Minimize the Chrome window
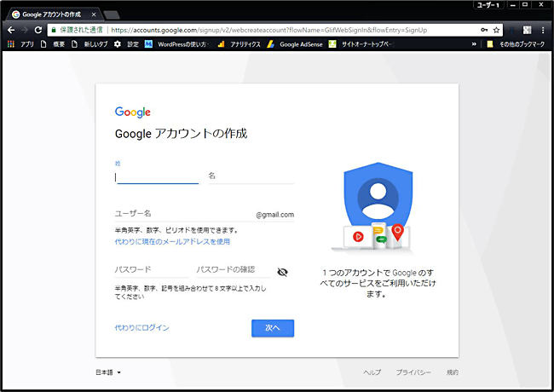The image size is (554, 392). coord(513,4)
